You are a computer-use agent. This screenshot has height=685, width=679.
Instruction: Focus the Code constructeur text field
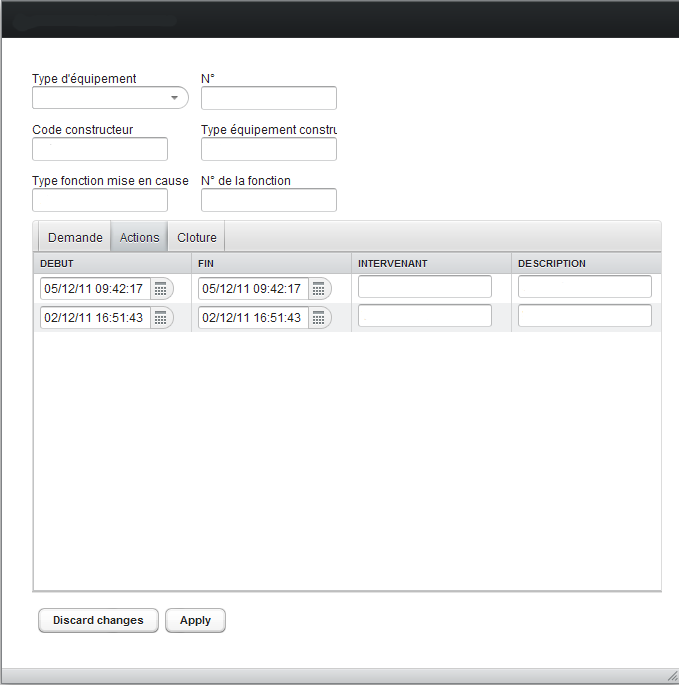[100, 149]
